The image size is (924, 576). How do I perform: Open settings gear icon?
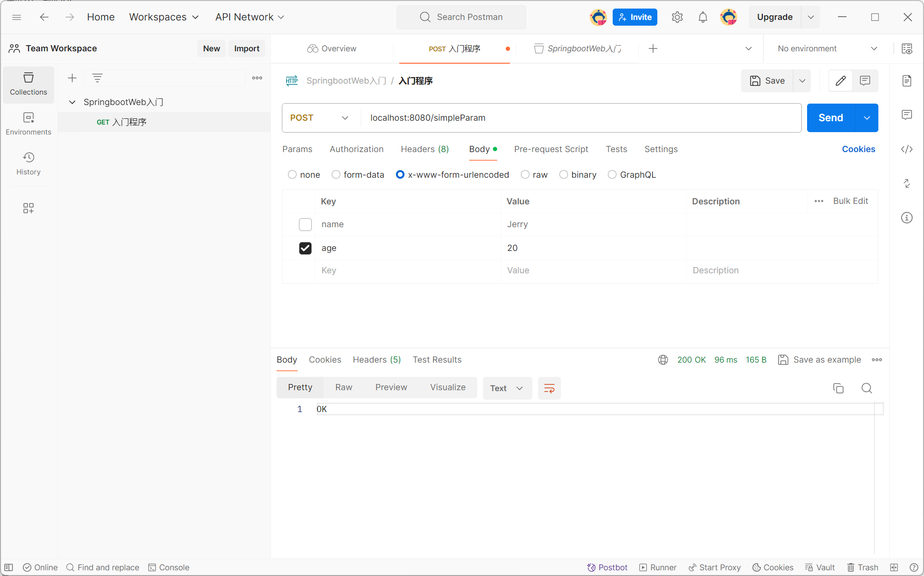click(677, 17)
